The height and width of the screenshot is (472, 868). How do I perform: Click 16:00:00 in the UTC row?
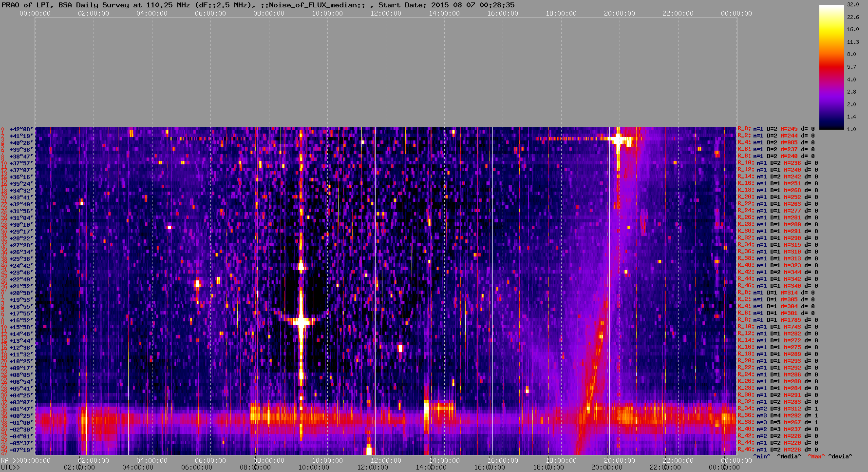490,467
